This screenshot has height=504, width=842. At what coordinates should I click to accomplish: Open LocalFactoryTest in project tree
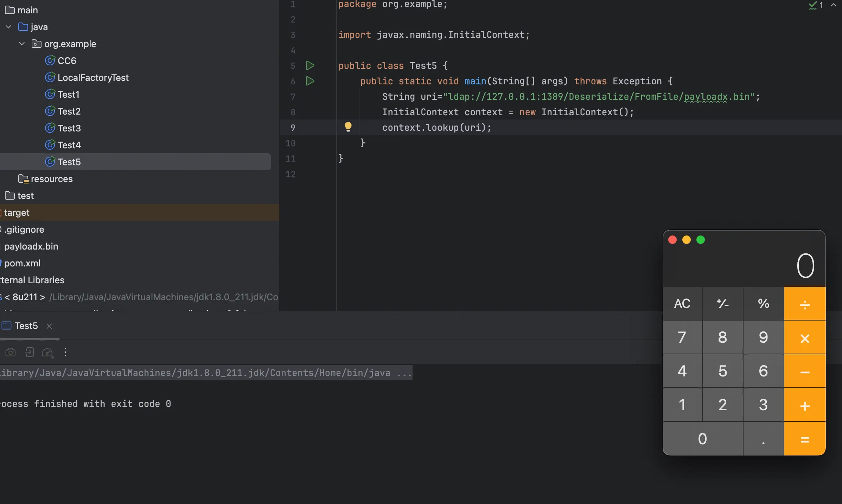pos(93,78)
